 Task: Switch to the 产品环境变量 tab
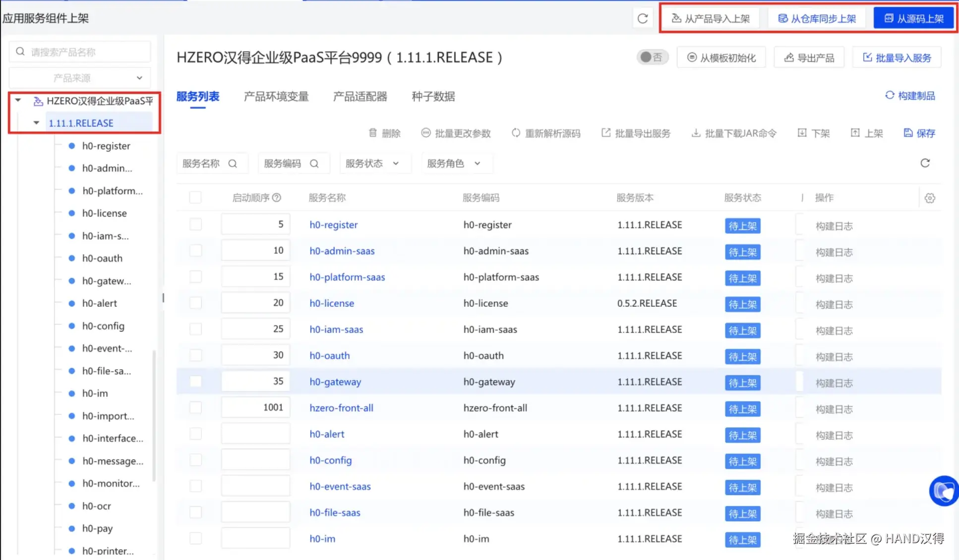click(x=276, y=96)
